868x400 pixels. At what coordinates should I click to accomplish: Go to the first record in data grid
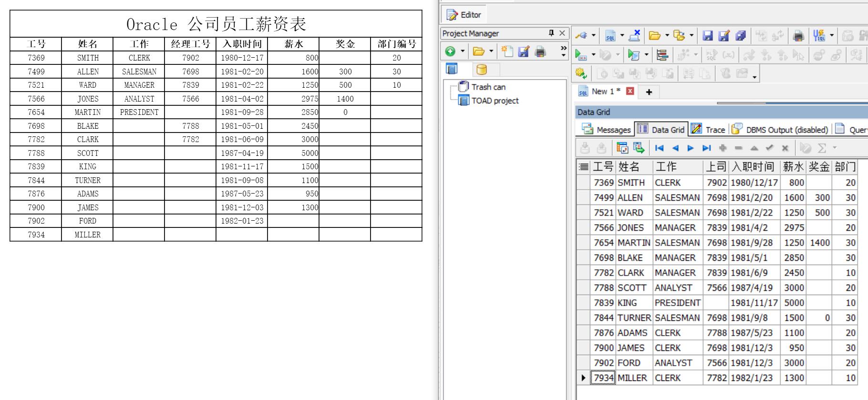pyautogui.click(x=659, y=148)
